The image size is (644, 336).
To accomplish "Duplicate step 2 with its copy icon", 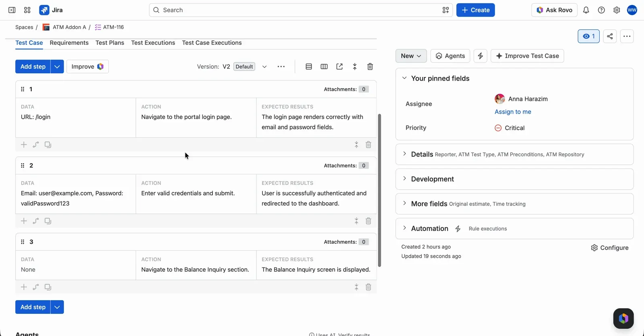I will [48, 221].
